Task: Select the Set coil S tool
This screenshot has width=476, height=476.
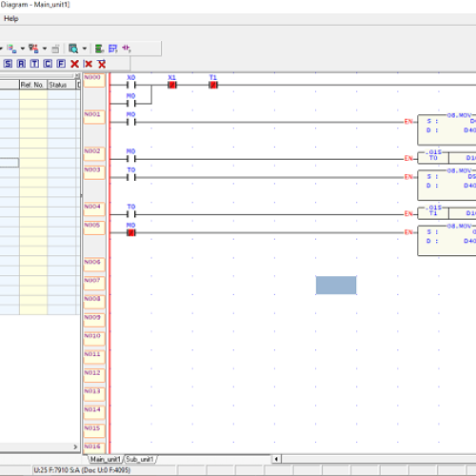Action: [8, 64]
